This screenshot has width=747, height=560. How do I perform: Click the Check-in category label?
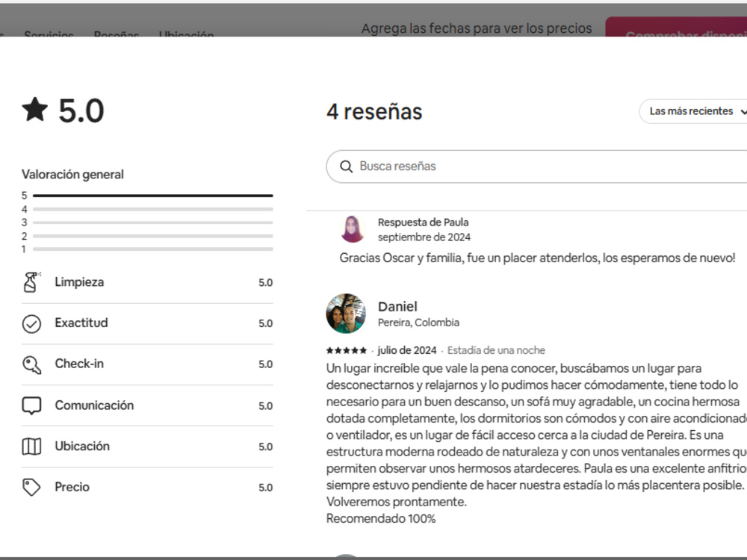pyautogui.click(x=79, y=364)
